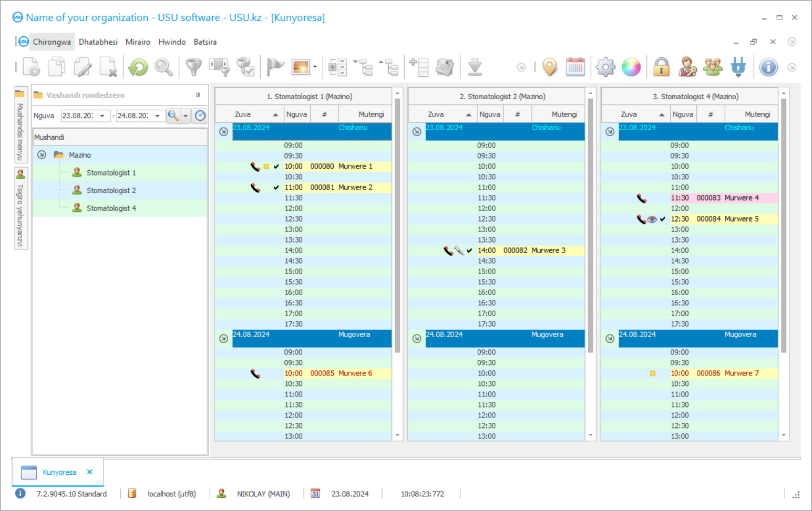Open the dropdown beside the image toolbar icon

point(315,67)
